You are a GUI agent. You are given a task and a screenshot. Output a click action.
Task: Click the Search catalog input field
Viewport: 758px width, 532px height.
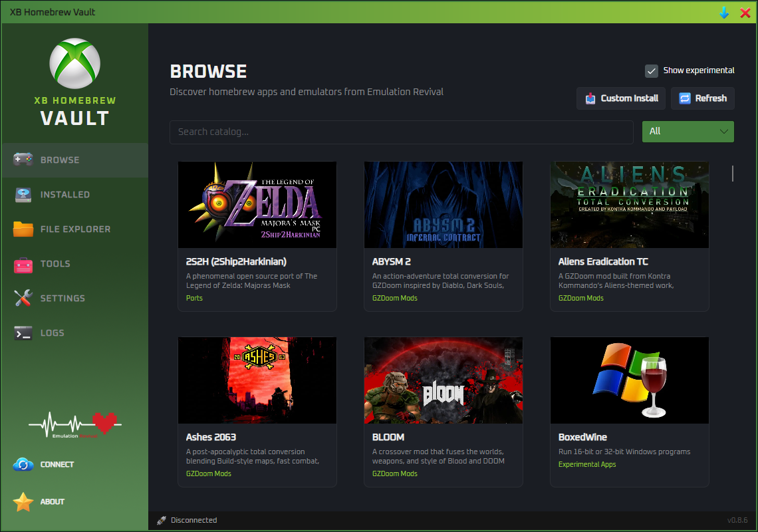click(x=401, y=132)
